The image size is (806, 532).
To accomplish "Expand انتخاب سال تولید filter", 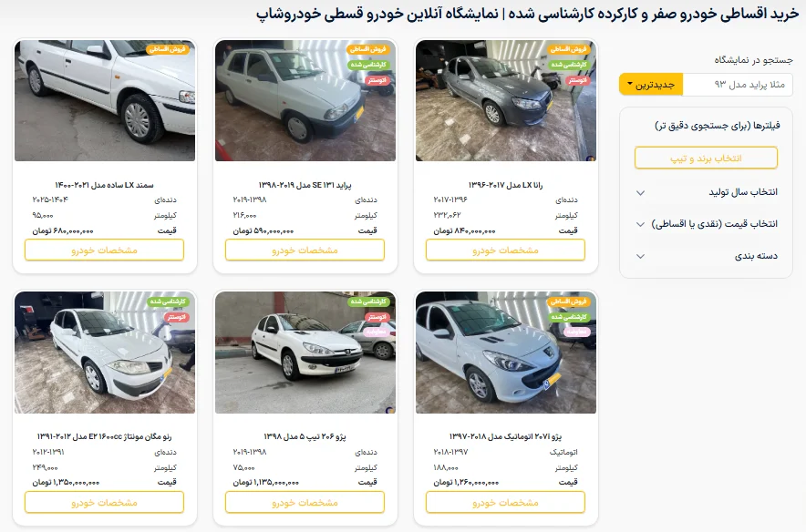I will click(x=707, y=192).
